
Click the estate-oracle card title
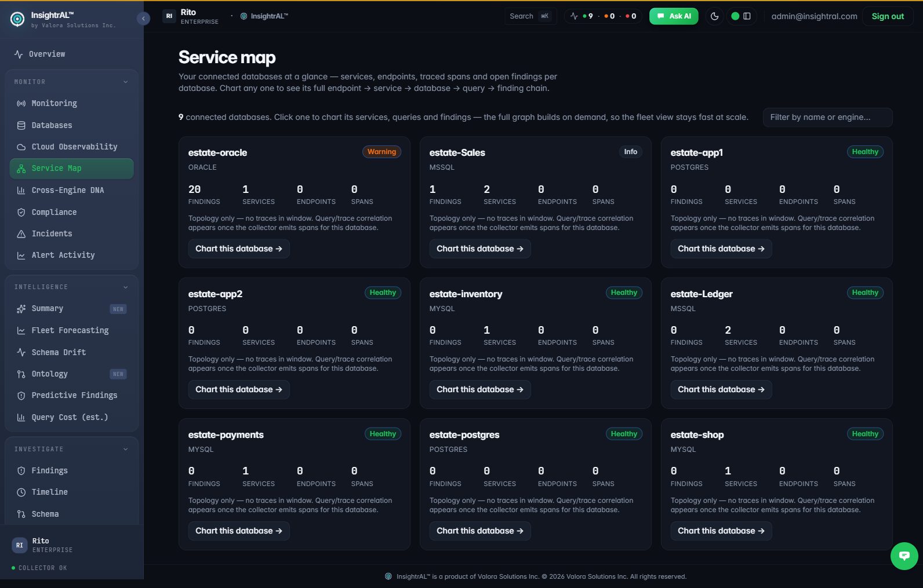pos(217,153)
